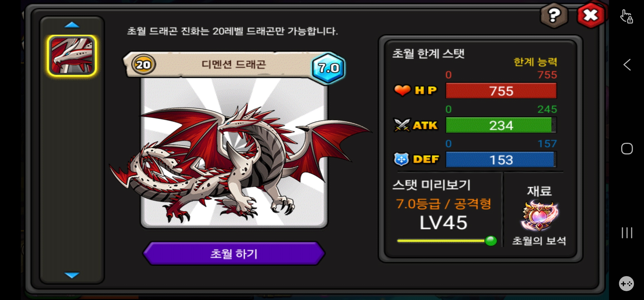Tap the HP heart icon
The width and height of the screenshot is (644, 300).
tap(402, 90)
